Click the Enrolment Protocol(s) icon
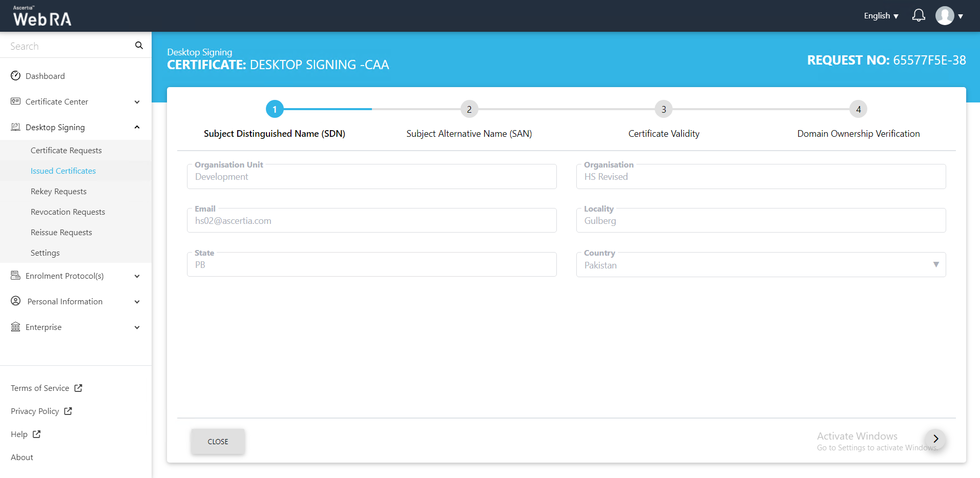Image resolution: width=980 pixels, height=478 pixels. point(16,276)
